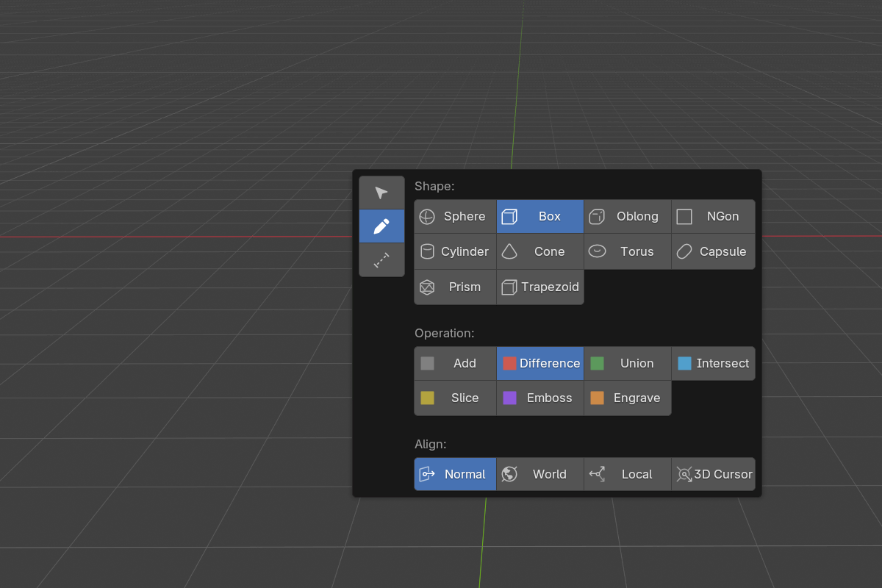Align to World

pyautogui.click(x=540, y=474)
